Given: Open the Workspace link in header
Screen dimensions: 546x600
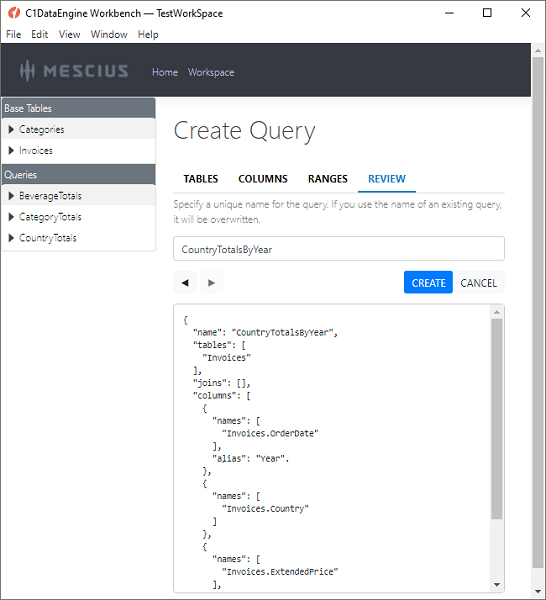Looking at the screenshot, I should pos(211,72).
